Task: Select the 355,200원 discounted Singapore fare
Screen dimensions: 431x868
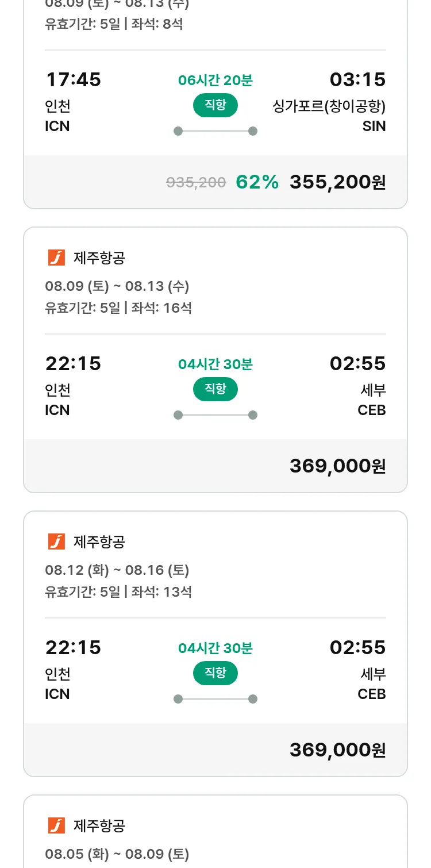Action: click(337, 182)
